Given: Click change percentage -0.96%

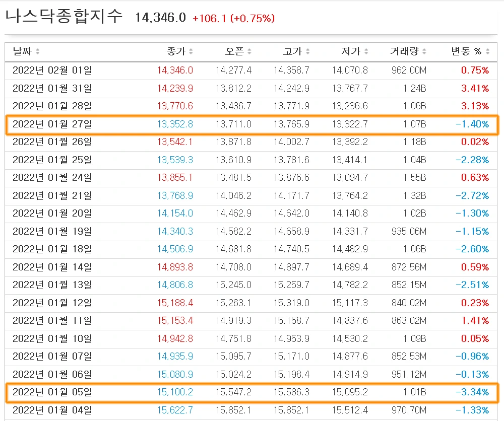Looking at the screenshot, I should point(473,356).
